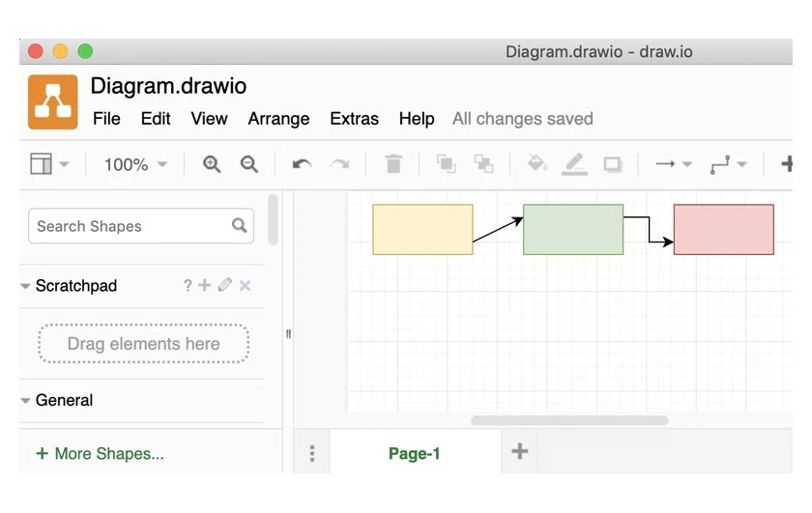
Task: Open the 100% zoom level dropdown
Action: [135, 164]
